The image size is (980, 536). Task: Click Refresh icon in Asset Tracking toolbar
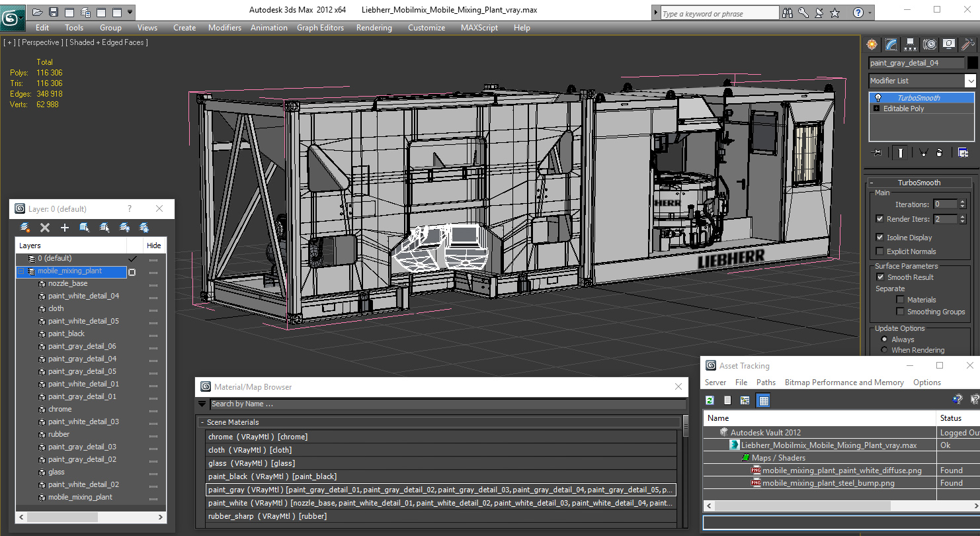(710, 400)
